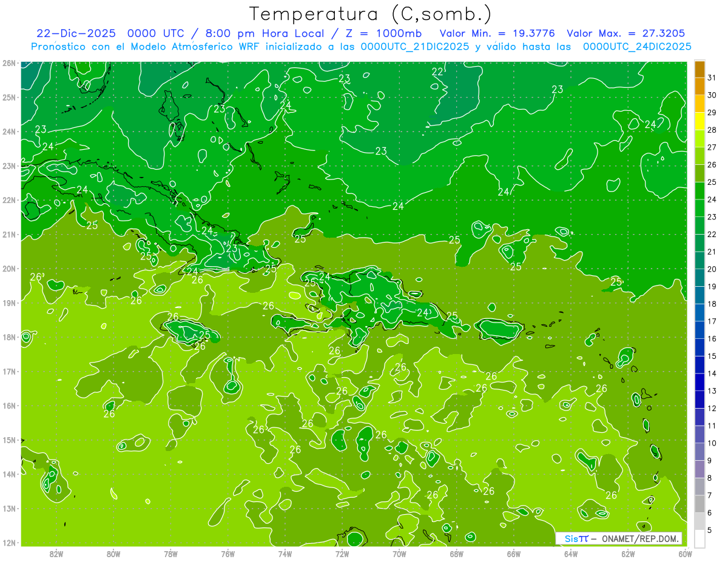
Task: Click the longitude axis label "60W"
Action: [686, 554]
